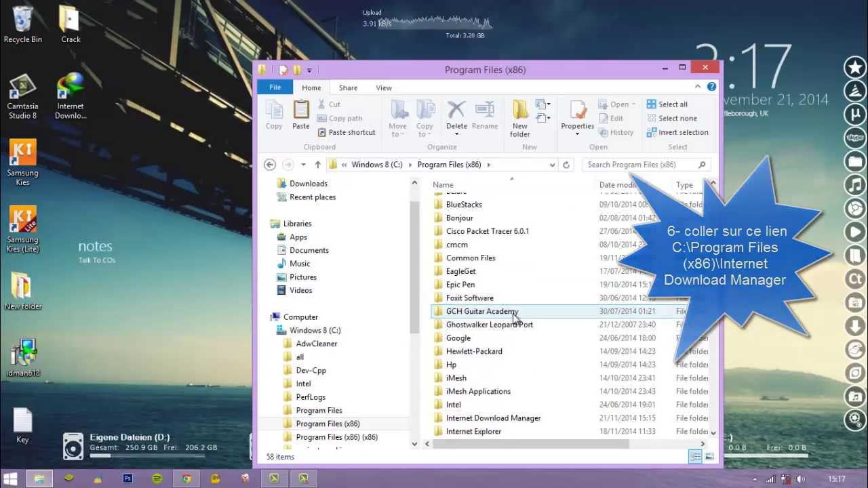This screenshot has height=488, width=868.
Task: Switch to large icons view button
Action: [x=709, y=457]
